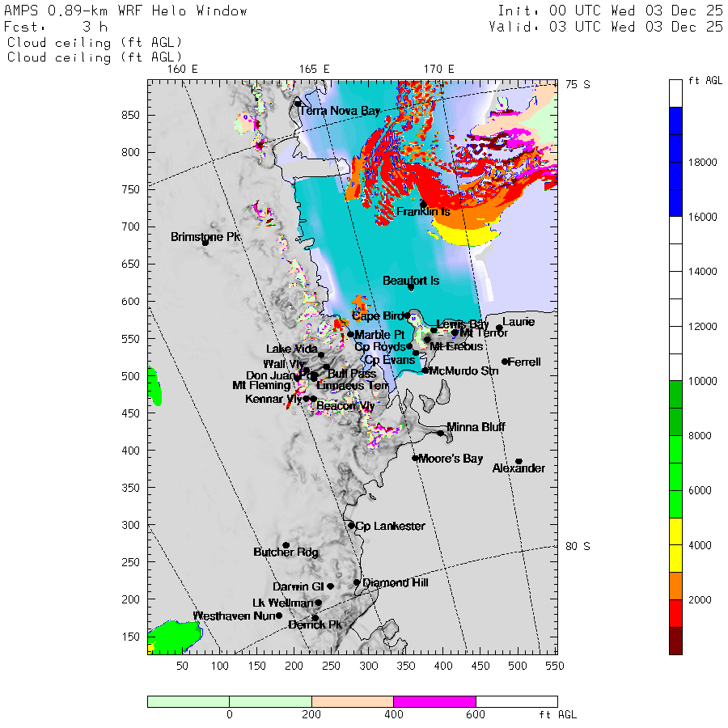
Task: Click the Beacon Vly label
Action: [x=345, y=406]
